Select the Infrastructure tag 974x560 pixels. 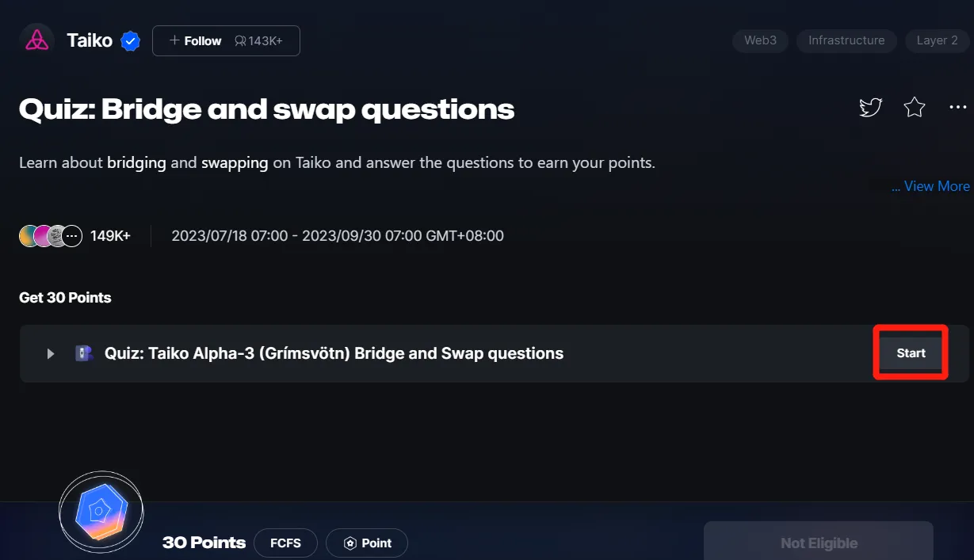[846, 40]
